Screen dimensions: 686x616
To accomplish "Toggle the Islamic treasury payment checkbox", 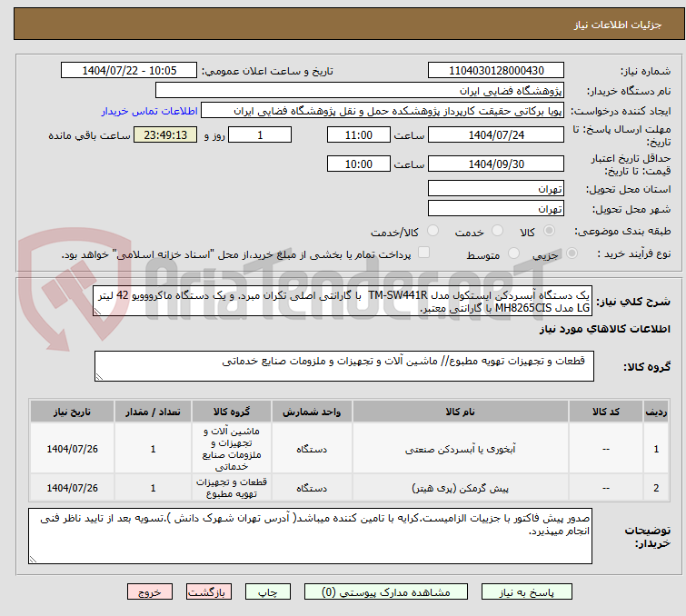I will (424, 253).
